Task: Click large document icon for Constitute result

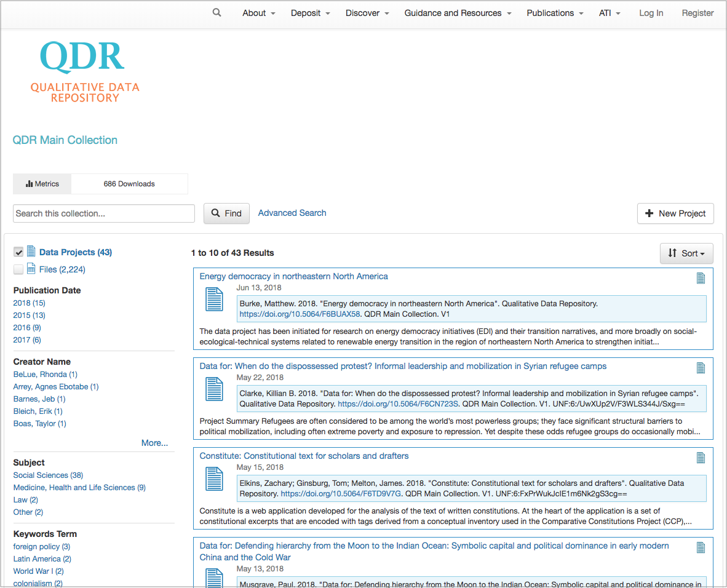Action: tap(214, 479)
